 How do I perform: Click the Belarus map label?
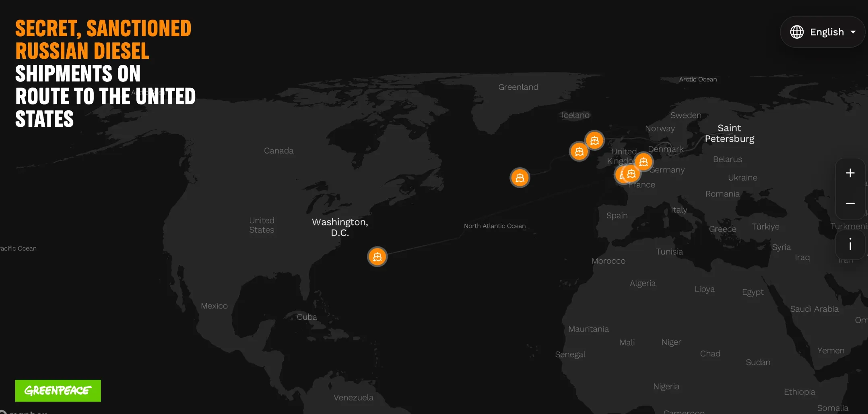[728, 159]
